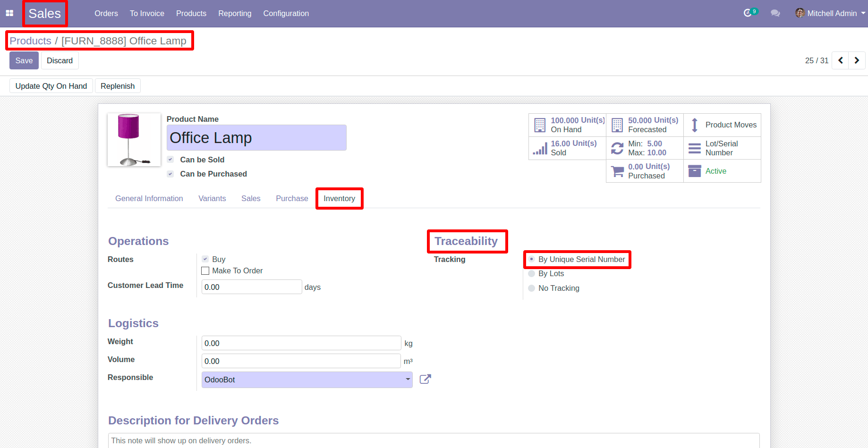Click the Sales app title

(44, 13)
